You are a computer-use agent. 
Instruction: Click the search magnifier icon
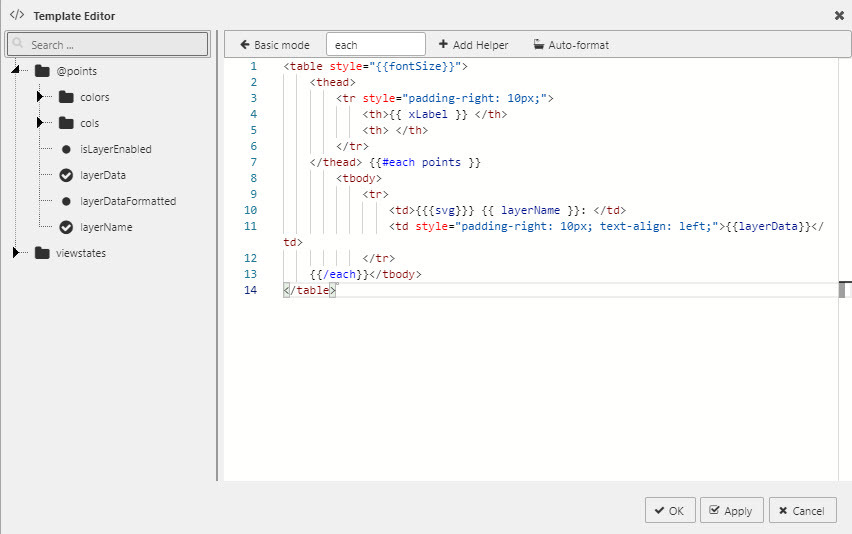(x=19, y=45)
